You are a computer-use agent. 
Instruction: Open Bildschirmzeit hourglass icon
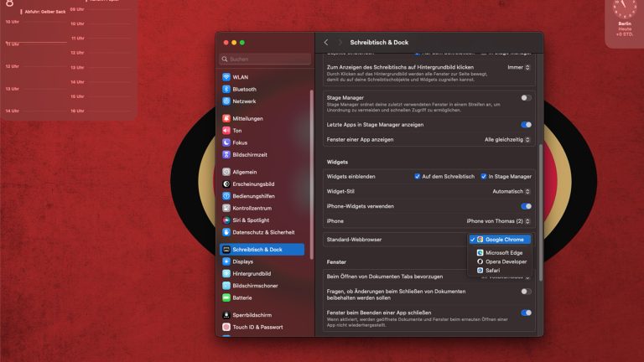point(226,154)
